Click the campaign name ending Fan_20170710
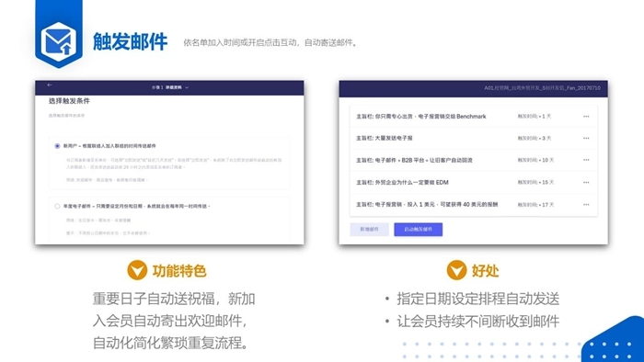Viewport: 644px width, 362px height. (x=542, y=88)
